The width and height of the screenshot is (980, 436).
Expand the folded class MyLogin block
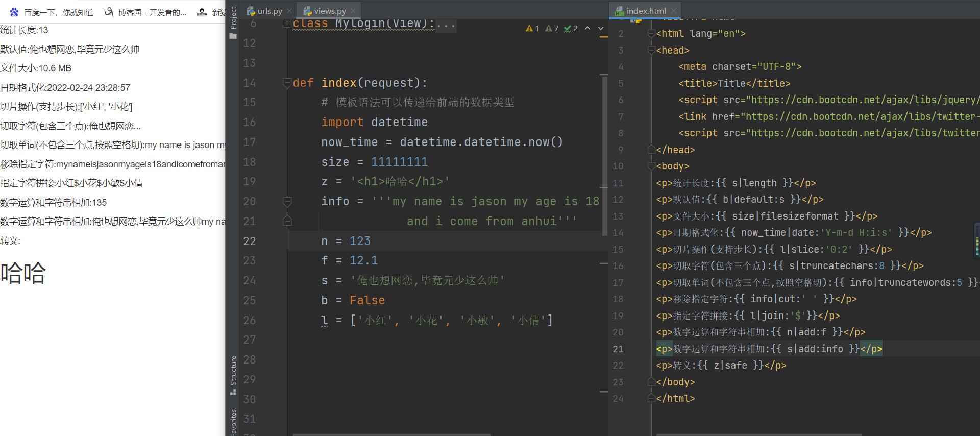[x=287, y=23]
